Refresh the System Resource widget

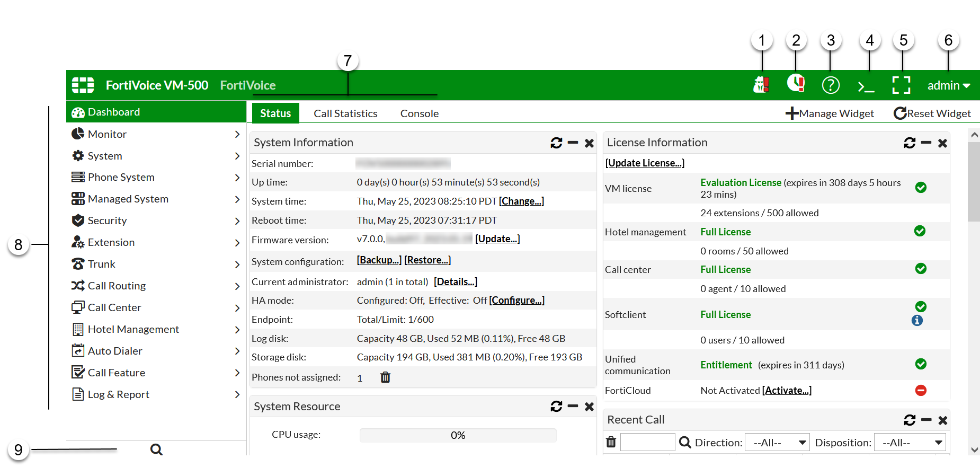(x=556, y=407)
